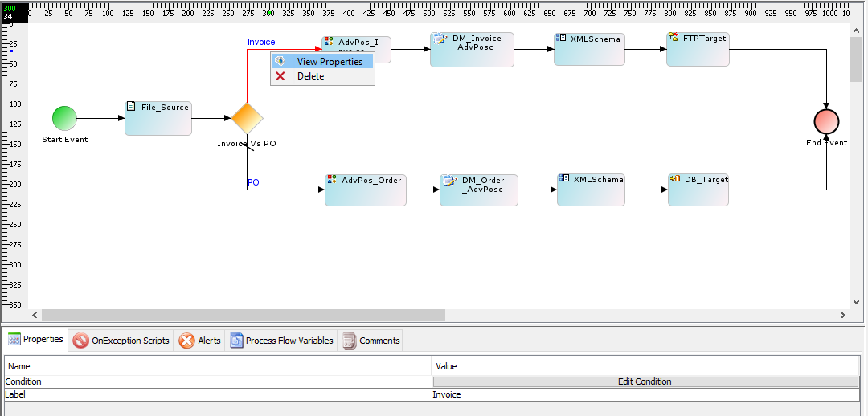This screenshot has width=868, height=416.
Task: Switch to Process Flow Variables tab
Action: (282, 341)
